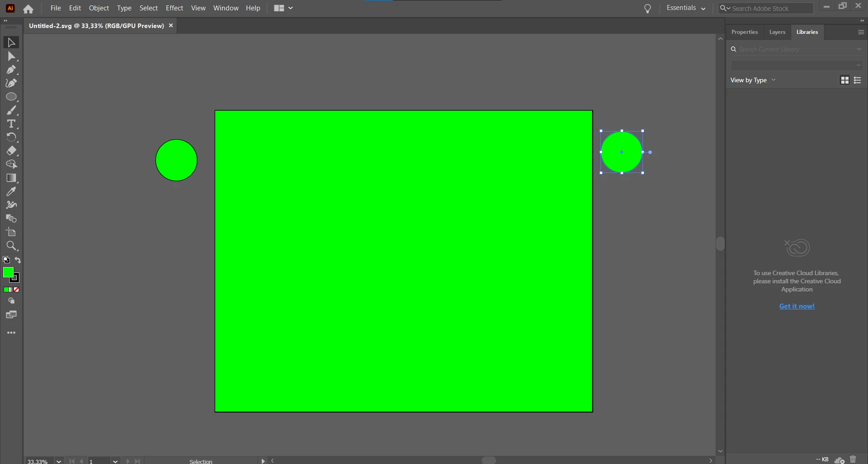Select the Artboard tool

coord(11,232)
